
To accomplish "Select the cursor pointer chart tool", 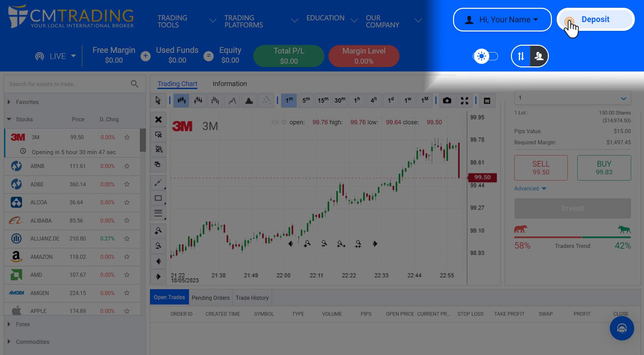I will point(158,101).
